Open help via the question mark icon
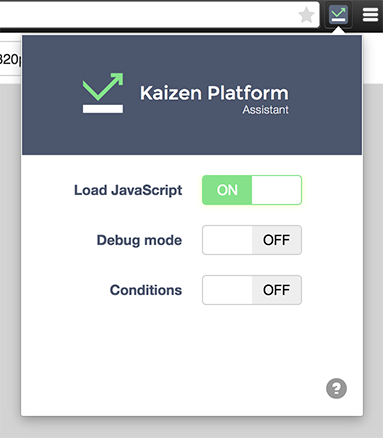383x438 pixels. (336, 388)
